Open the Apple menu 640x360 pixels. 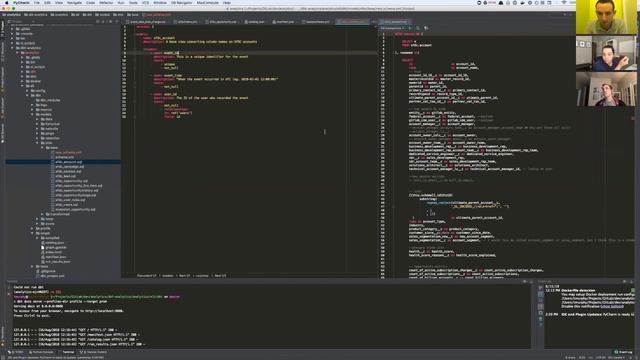click(x=7, y=2)
